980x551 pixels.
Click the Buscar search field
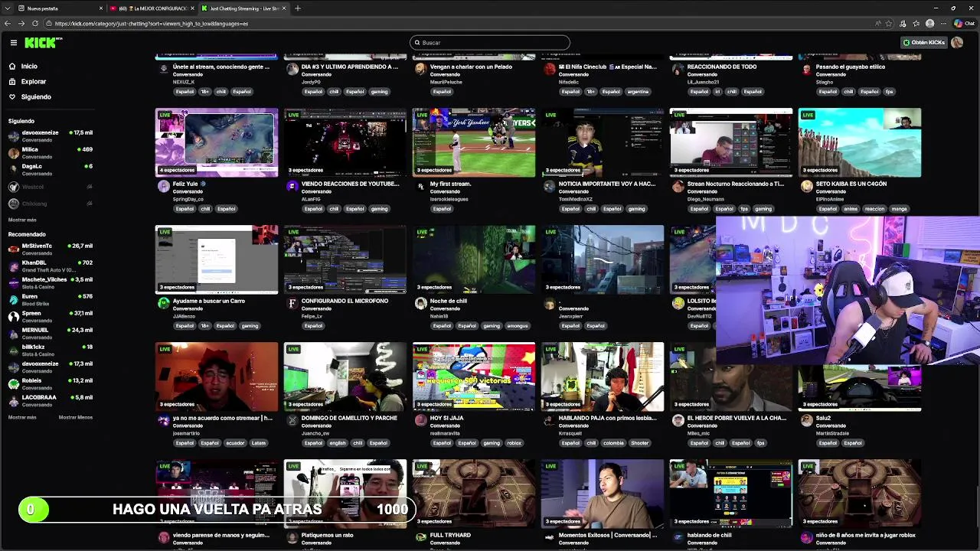pos(490,43)
